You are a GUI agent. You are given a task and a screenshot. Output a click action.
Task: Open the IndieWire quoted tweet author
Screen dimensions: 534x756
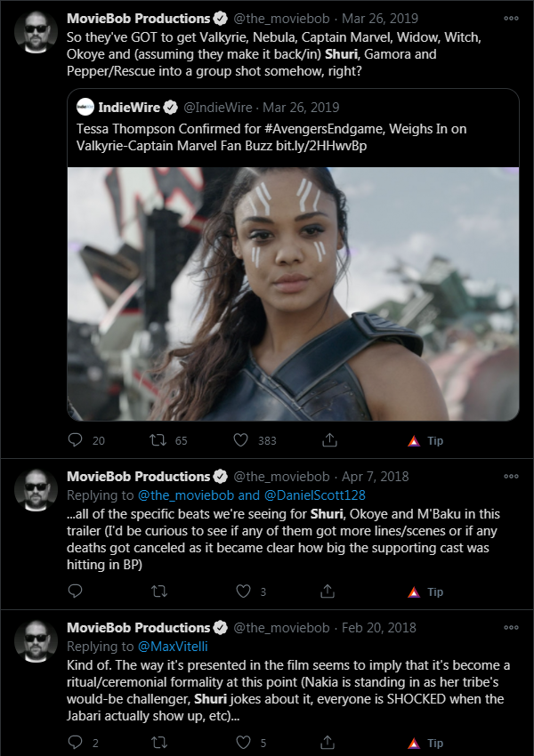(129, 107)
